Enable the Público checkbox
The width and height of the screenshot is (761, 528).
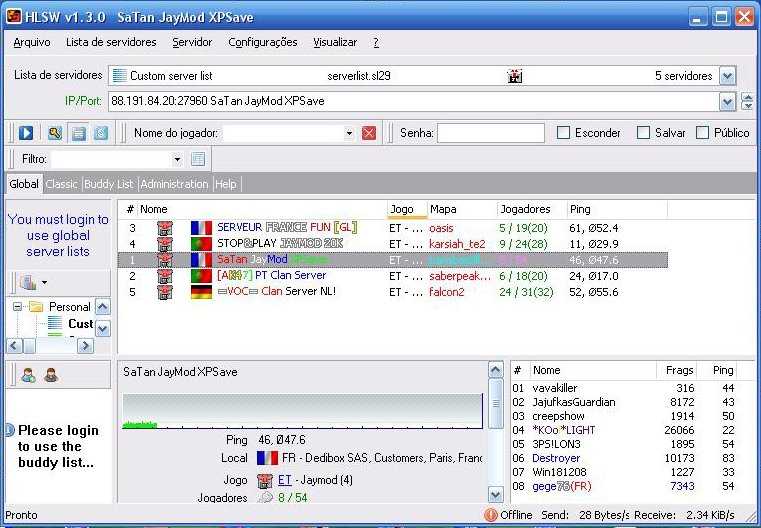point(702,132)
